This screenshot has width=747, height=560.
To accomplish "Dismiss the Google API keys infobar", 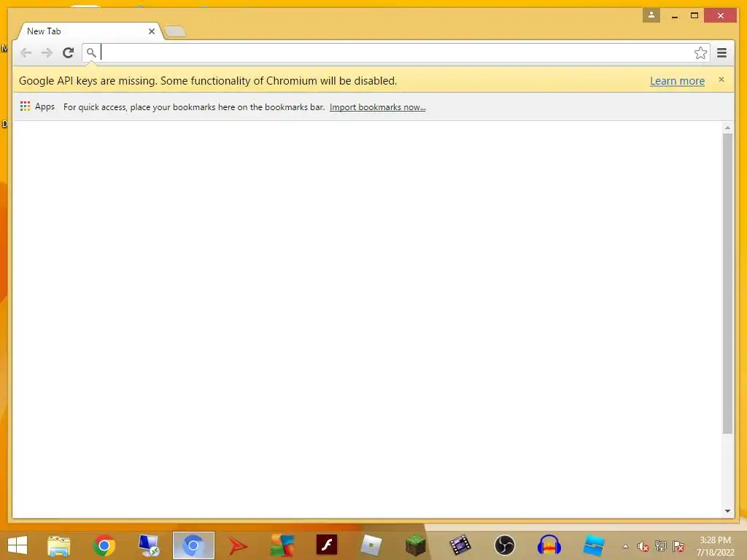I will click(x=721, y=79).
